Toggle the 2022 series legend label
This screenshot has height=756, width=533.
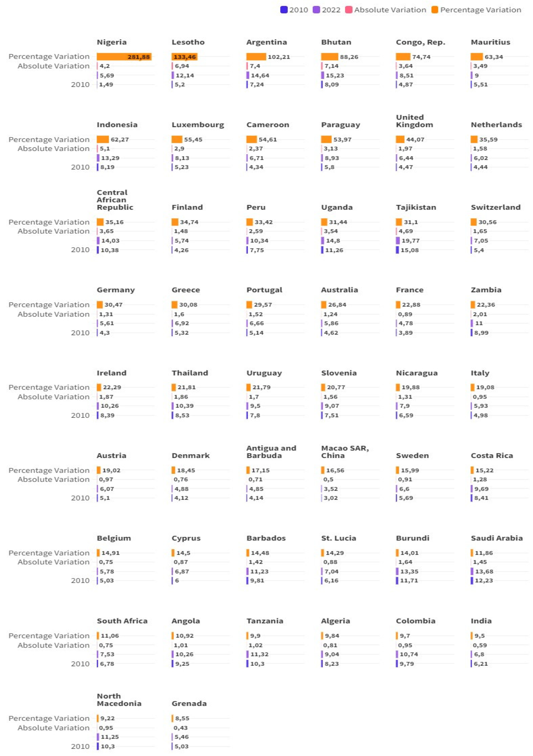tap(331, 10)
